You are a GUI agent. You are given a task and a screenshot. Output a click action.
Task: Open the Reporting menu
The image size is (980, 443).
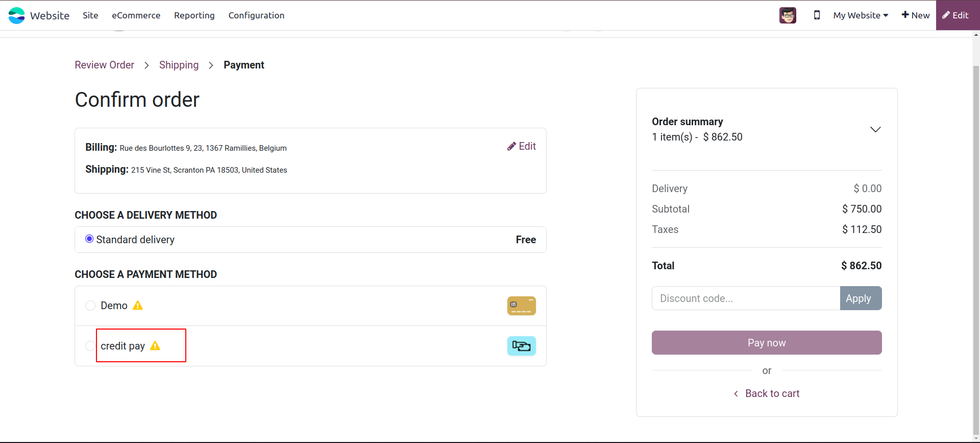(x=194, y=15)
